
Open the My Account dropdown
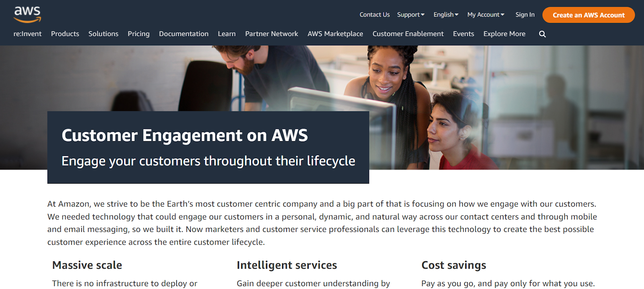coord(486,14)
